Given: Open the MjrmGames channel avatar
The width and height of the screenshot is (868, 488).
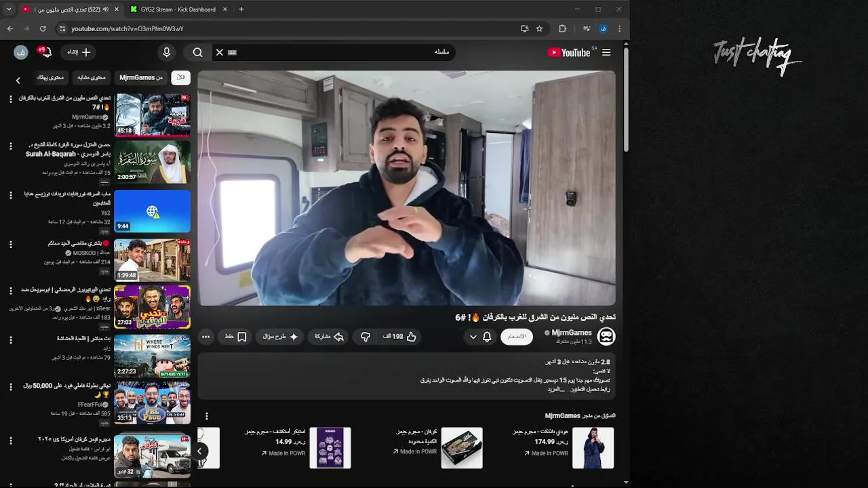Looking at the screenshot, I should click(606, 336).
